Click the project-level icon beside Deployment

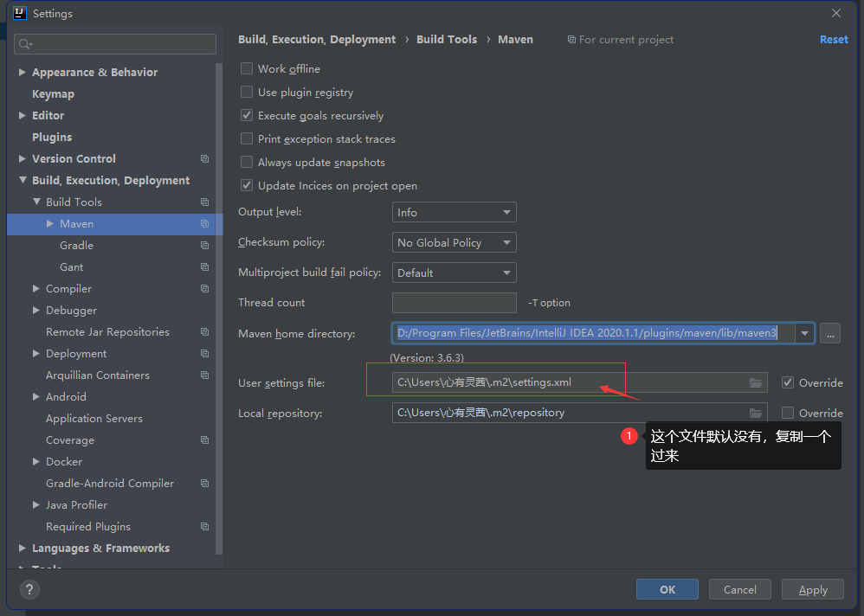point(205,353)
